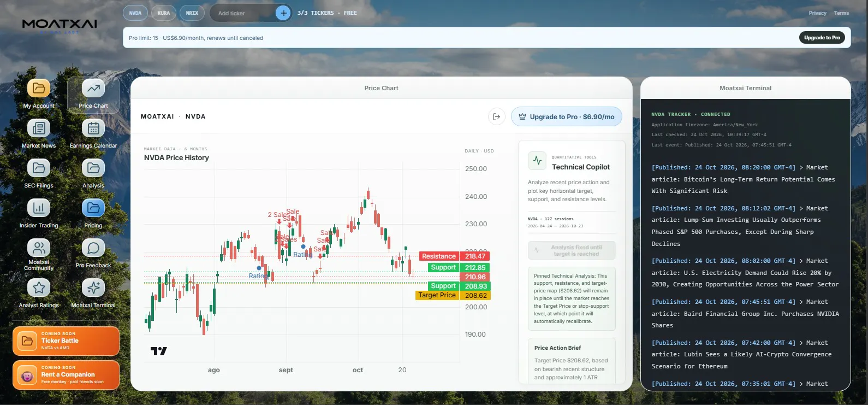Click the TradingView logo on the chart
868x405 pixels.
click(x=159, y=351)
